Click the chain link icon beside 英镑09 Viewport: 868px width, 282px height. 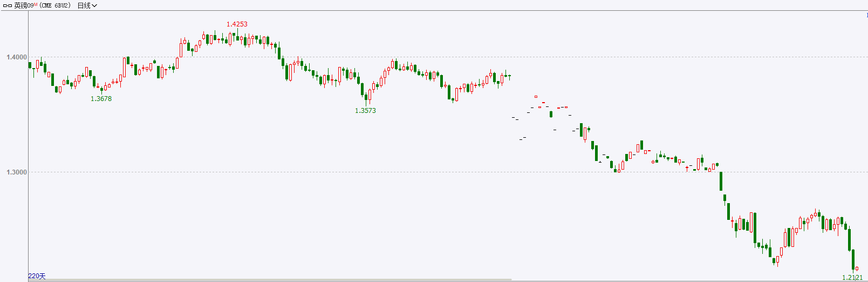8,5
